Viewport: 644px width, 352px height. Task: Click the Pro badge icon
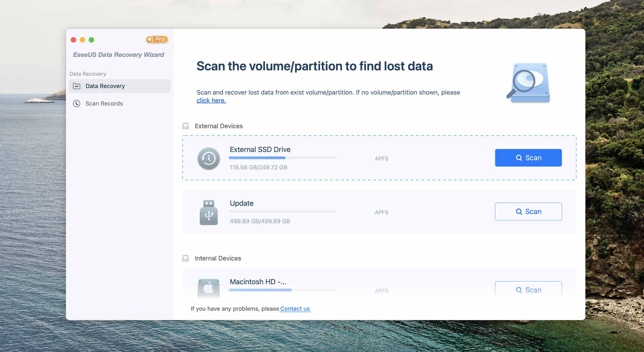point(157,39)
